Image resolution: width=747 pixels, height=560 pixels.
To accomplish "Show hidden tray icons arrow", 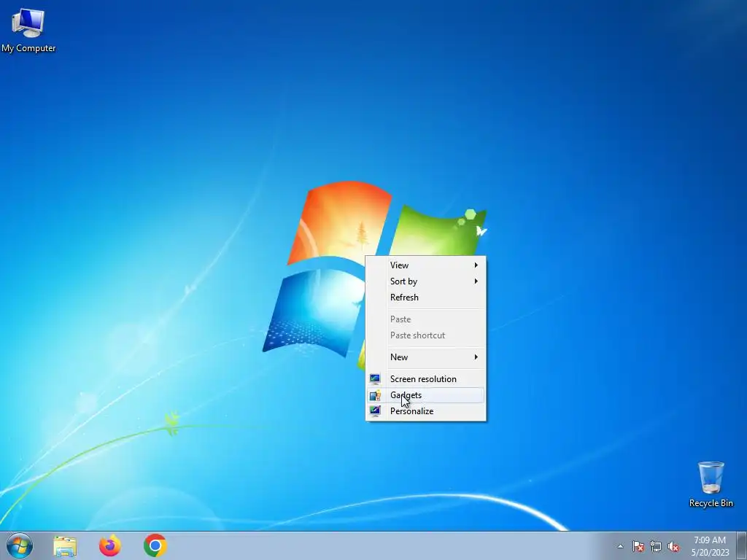I will (620, 546).
